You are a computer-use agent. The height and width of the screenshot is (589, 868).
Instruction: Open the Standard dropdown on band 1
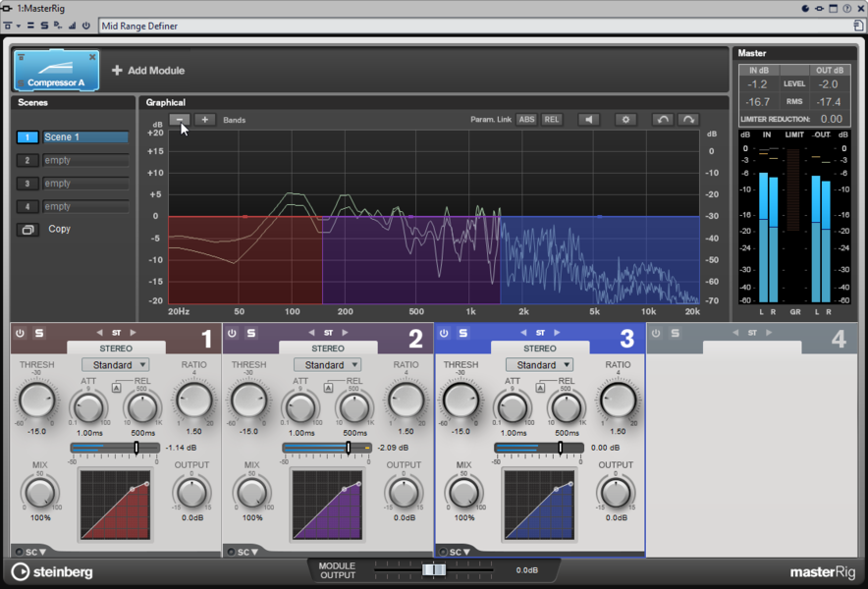pyautogui.click(x=116, y=365)
